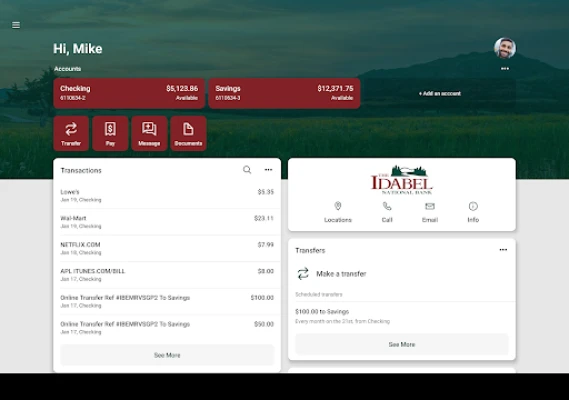Open the Documents quick action
This screenshot has height=400, width=569.
click(188, 133)
